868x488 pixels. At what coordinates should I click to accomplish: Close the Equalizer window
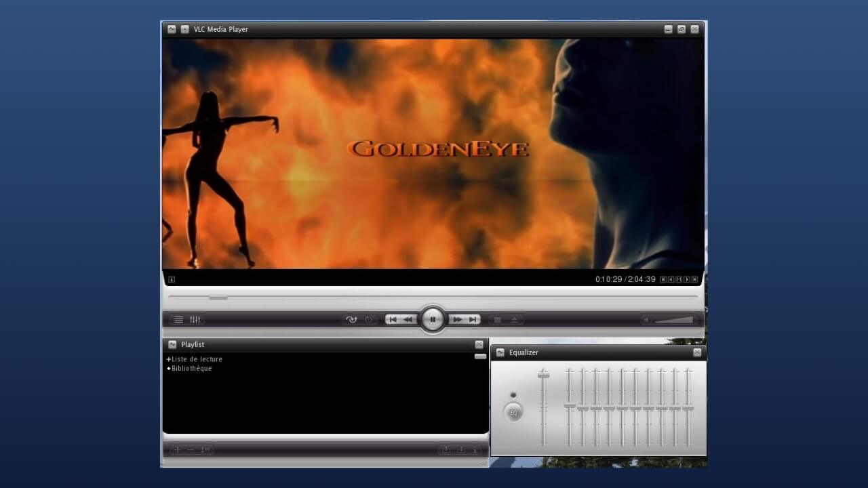tap(697, 352)
